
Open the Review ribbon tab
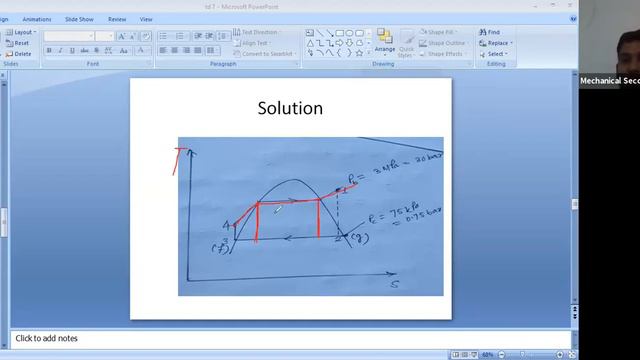[x=117, y=19]
